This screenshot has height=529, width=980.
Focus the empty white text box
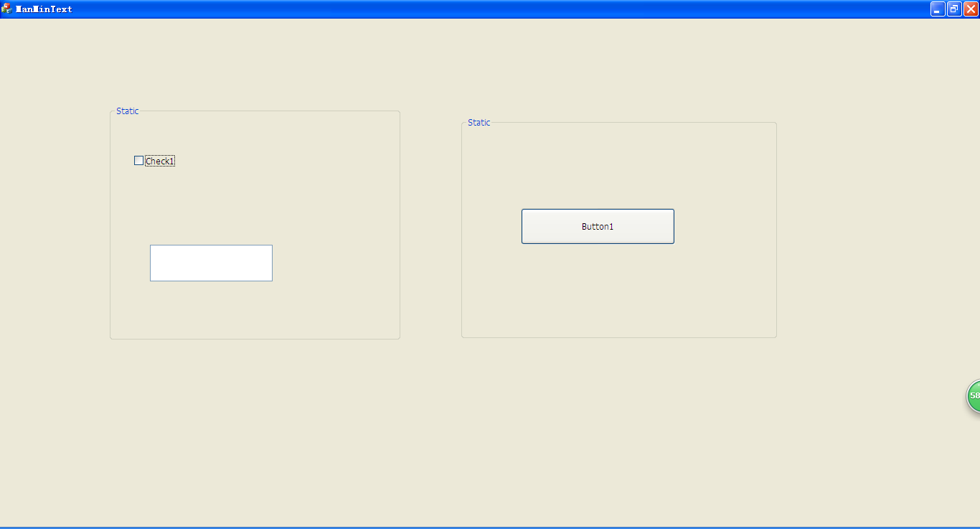[211, 263]
